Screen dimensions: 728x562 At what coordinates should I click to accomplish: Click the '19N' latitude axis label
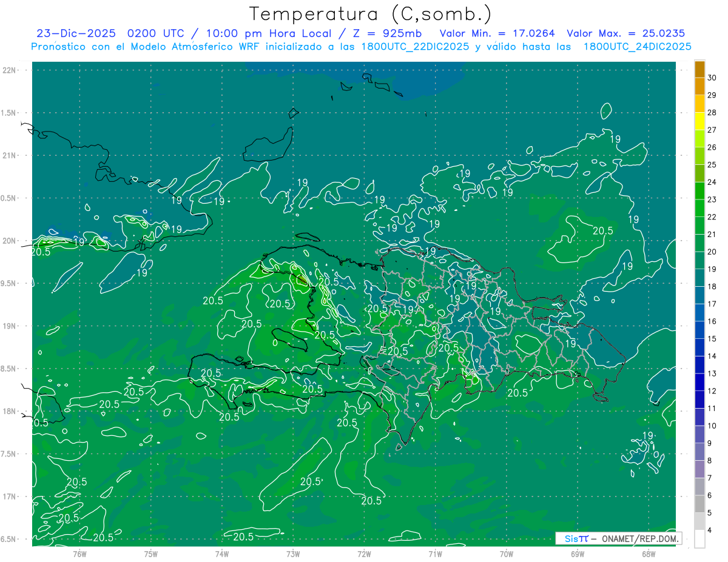pos(10,326)
